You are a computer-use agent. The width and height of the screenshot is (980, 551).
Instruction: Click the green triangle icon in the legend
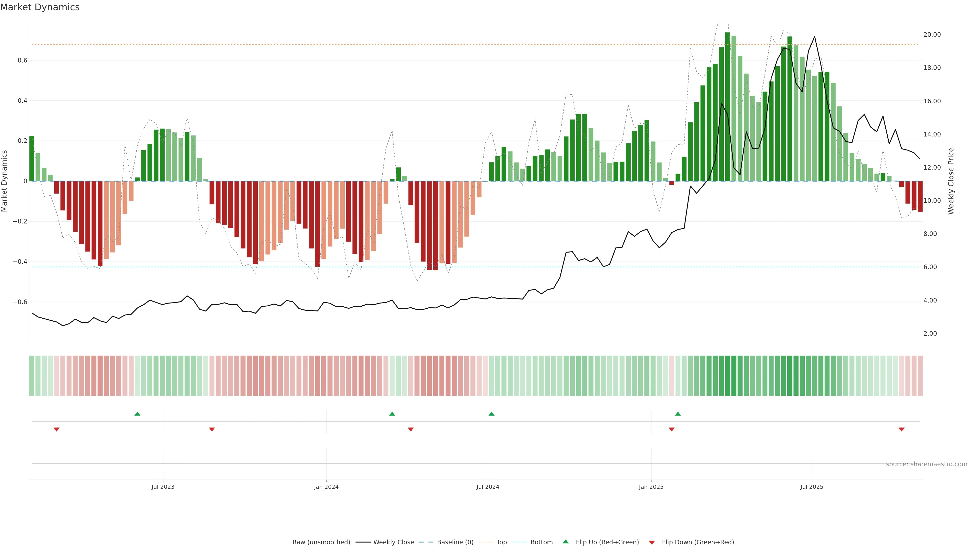[566, 542]
